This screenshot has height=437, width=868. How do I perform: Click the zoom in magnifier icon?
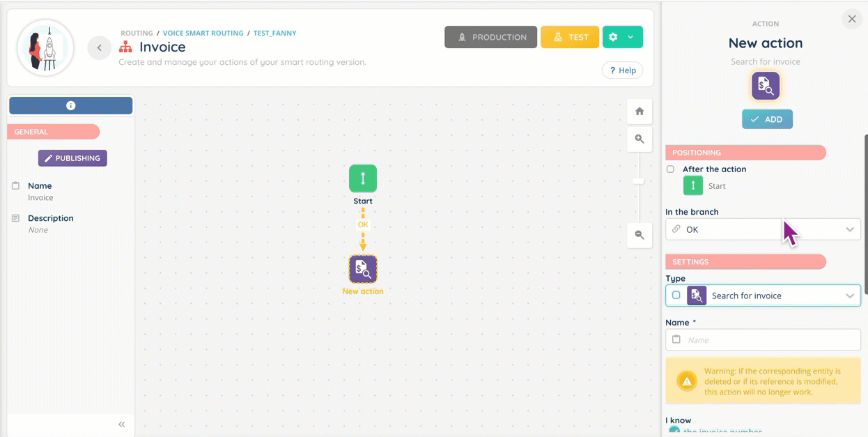(x=640, y=139)
